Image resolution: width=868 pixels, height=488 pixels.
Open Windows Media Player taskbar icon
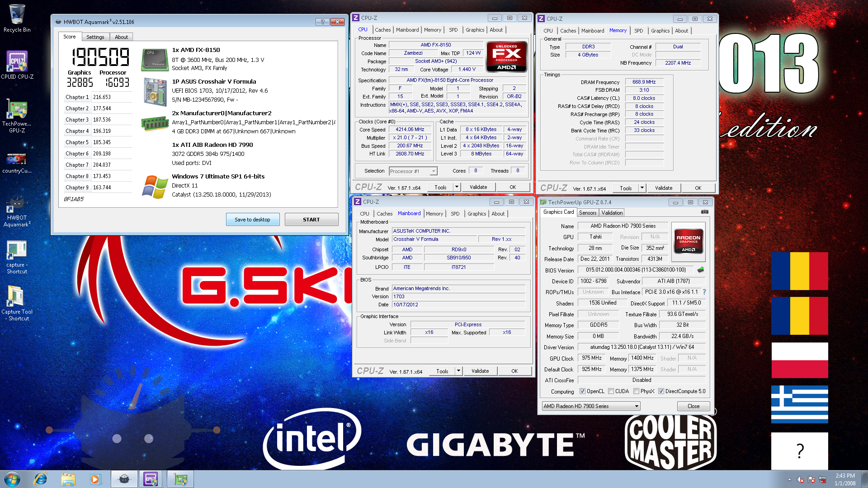[x=95, y=479]
